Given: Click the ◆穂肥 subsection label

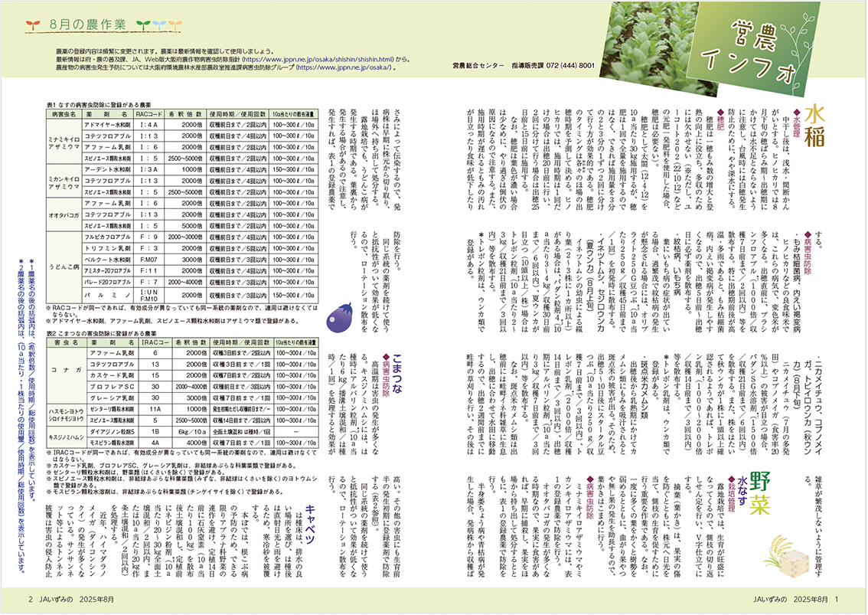Looking at the screenshot, I should [720, 121].
